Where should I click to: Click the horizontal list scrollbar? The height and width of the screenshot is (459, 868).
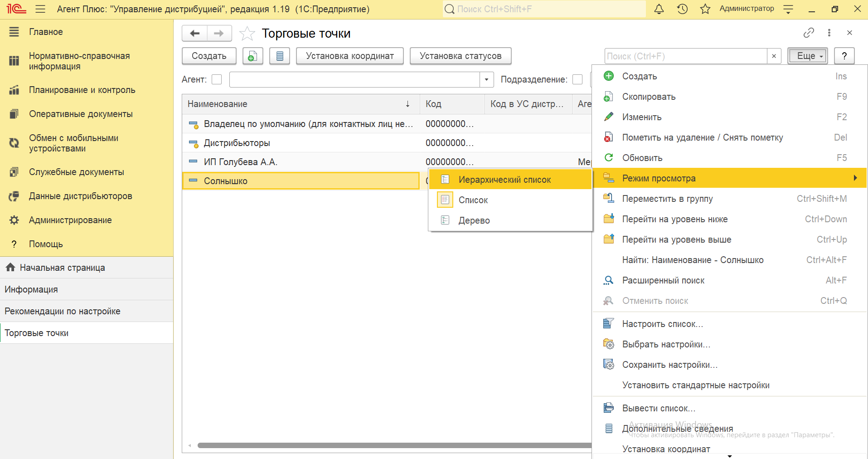pos(394,445)
